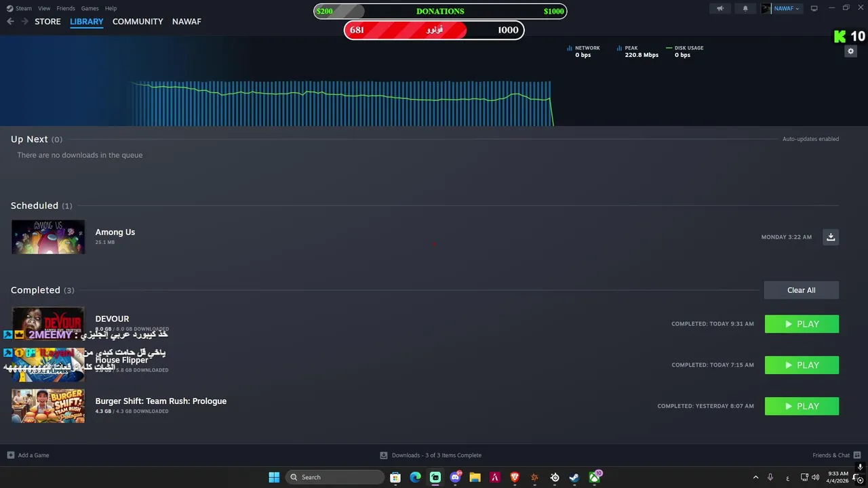Viewport: 868px width, 488px height.
Task: Switch to the LIBRARY tab
Action: coord(87,22)
